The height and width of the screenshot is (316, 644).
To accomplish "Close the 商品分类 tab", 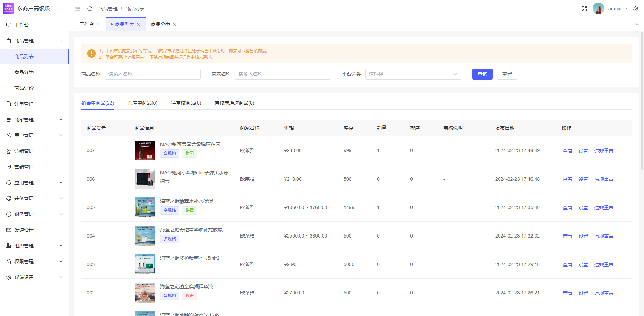I will 174,24.
